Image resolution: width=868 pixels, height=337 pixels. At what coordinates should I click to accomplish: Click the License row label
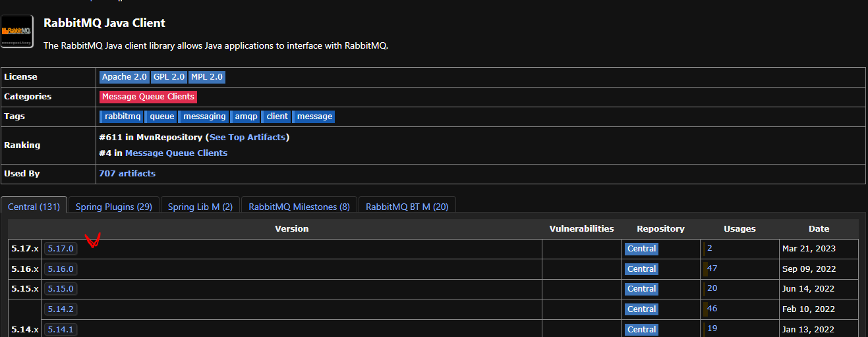coord(20,77)
